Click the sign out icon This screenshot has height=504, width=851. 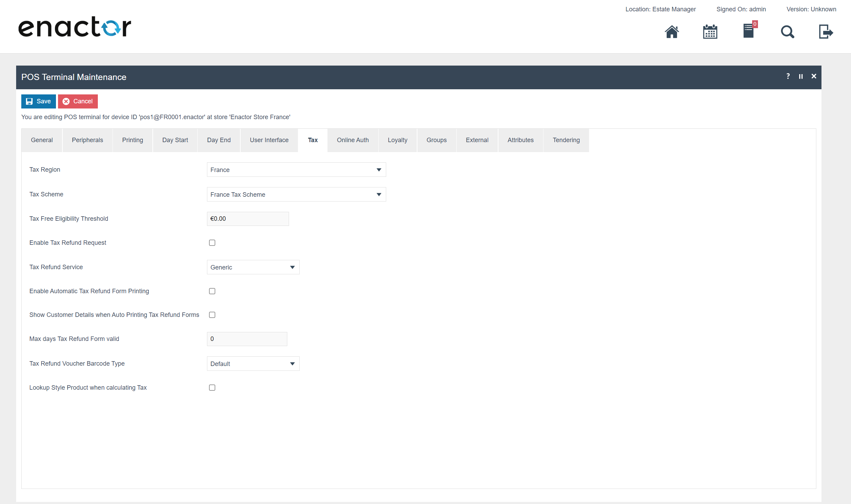click(826, 32)
